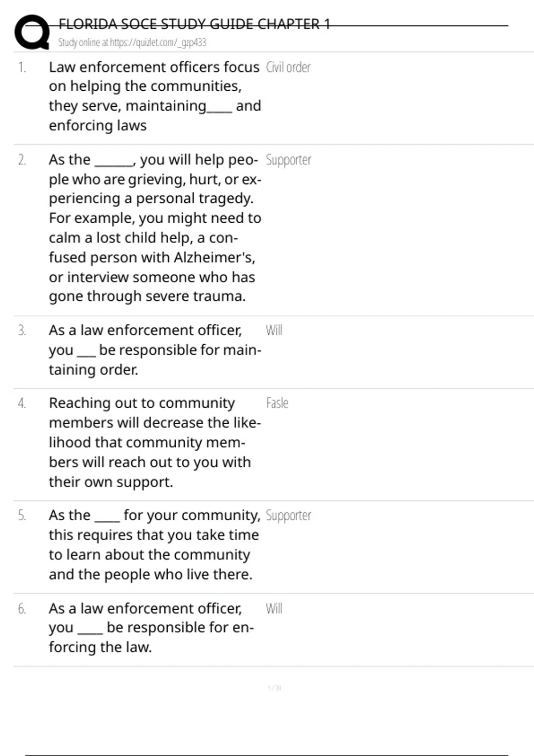Select the 'Supporter' answer for question 5
Viewport: 534px width, 756px height.
tap(288, 515)
